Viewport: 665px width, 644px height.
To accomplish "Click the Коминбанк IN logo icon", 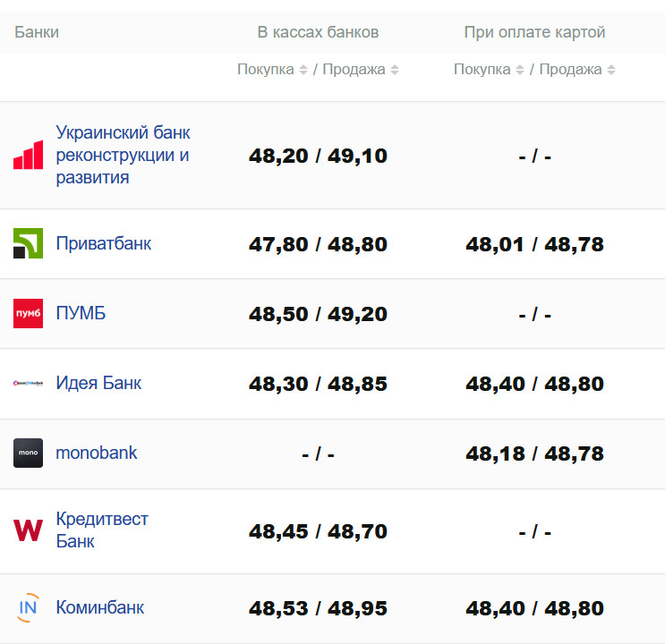I will click(x=28, y=607).
